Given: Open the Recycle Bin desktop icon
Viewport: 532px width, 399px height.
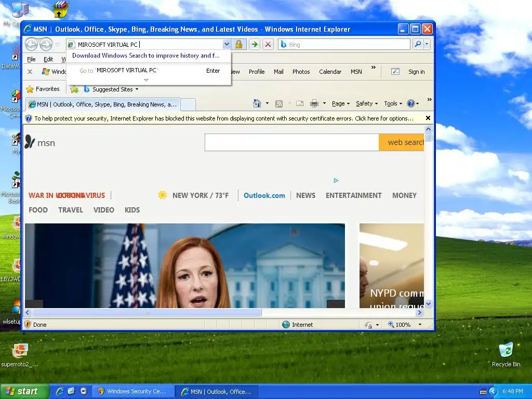Looking at the screenshot, I should (x=506, y=354).
